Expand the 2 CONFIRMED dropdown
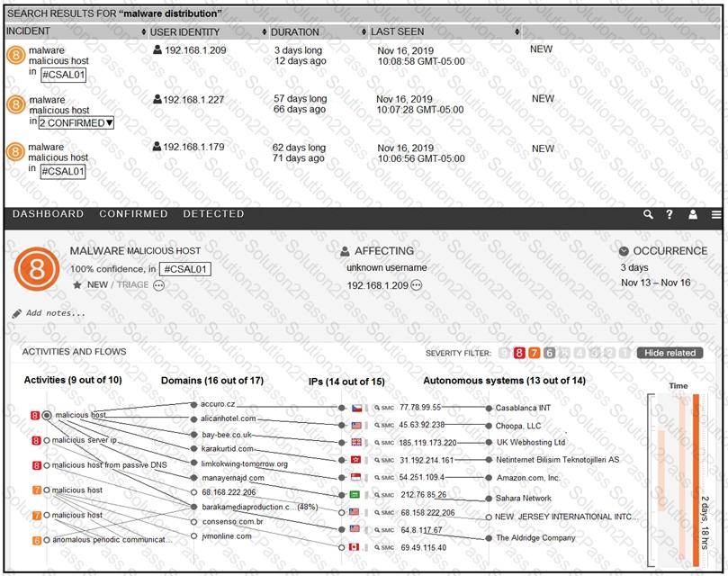Screen dimensions: 728x576 click(76, 122)
